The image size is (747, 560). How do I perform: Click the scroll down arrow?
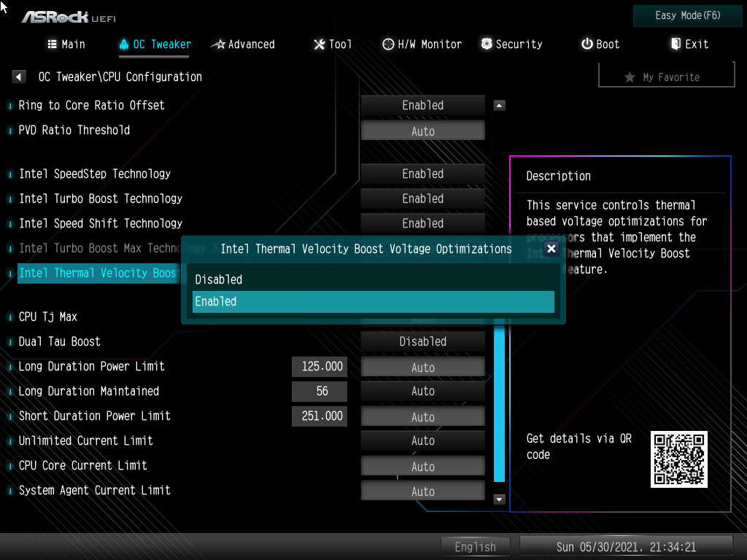pyautogui.click(x=499, y=499)
